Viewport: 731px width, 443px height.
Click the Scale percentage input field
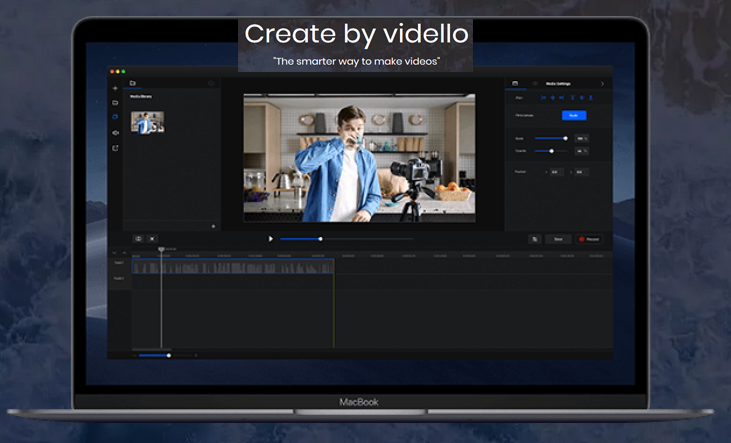click(x=581, y=138)
